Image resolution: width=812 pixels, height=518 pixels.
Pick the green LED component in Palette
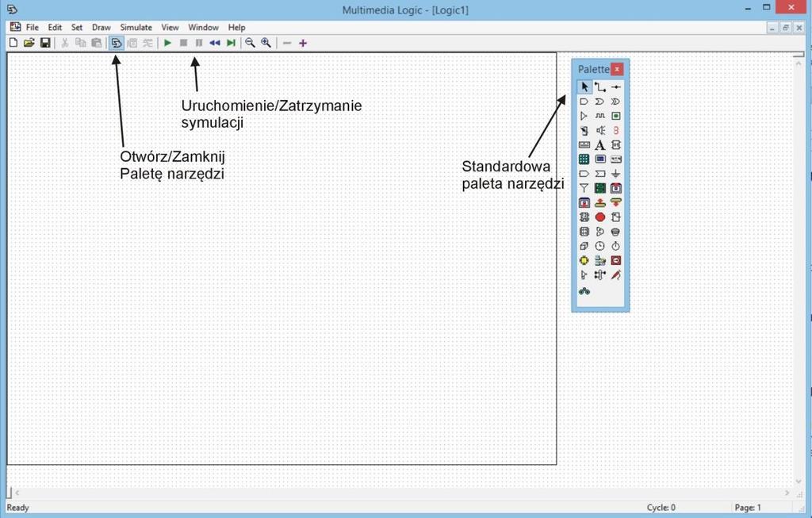615,116
